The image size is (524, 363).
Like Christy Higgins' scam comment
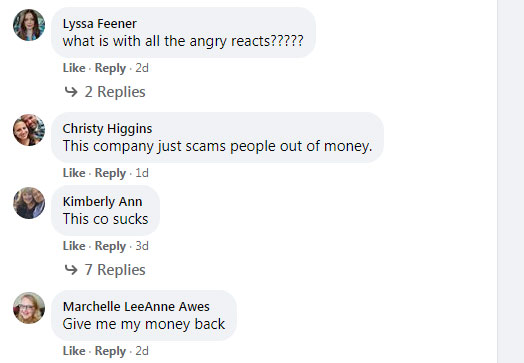click(74, 173)
